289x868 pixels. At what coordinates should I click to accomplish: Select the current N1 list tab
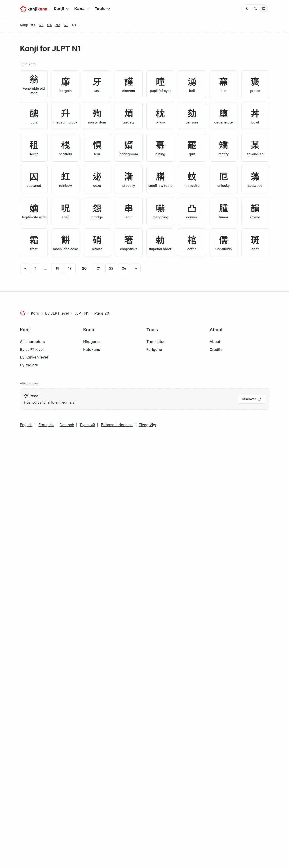pos(74,25)
